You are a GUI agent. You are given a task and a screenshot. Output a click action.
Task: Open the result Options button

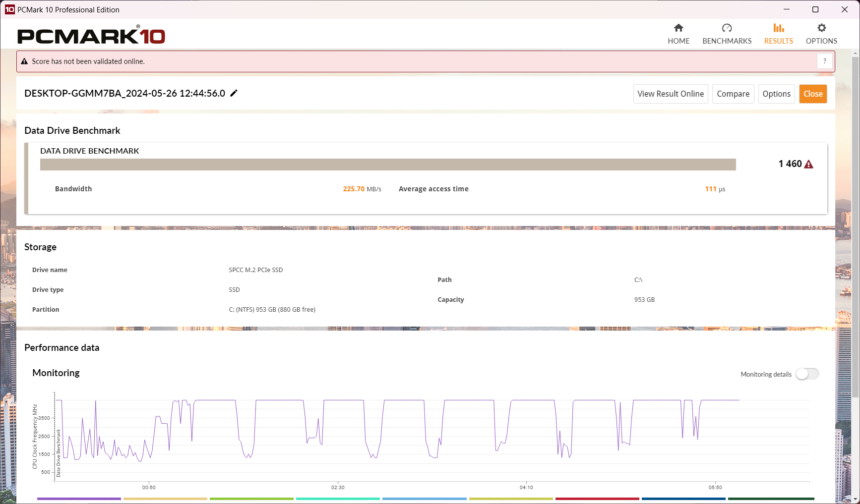click(x=776, y=94)
